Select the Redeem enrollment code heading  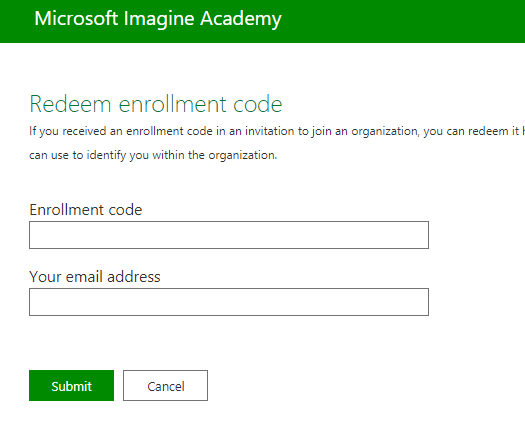point(156,104)
